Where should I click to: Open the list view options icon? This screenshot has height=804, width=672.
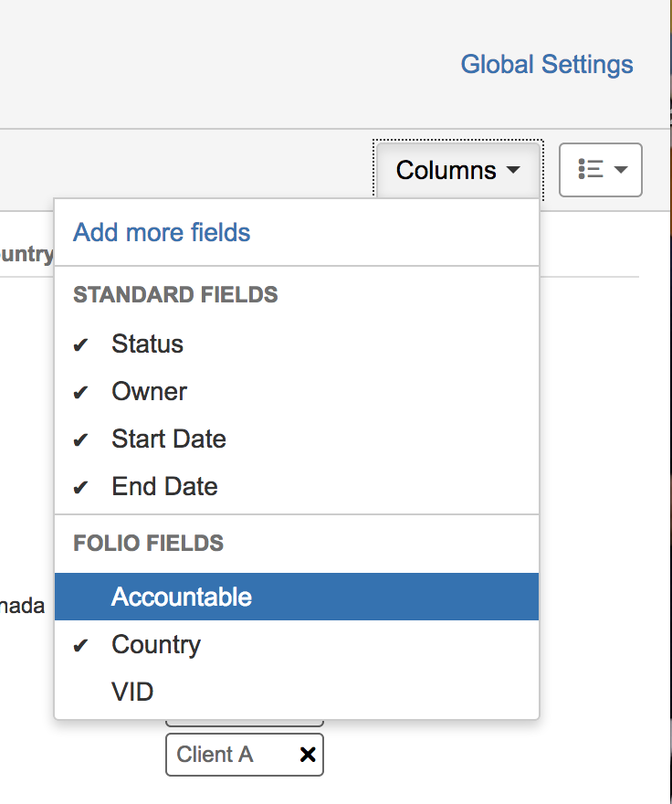tap(591, 170)
